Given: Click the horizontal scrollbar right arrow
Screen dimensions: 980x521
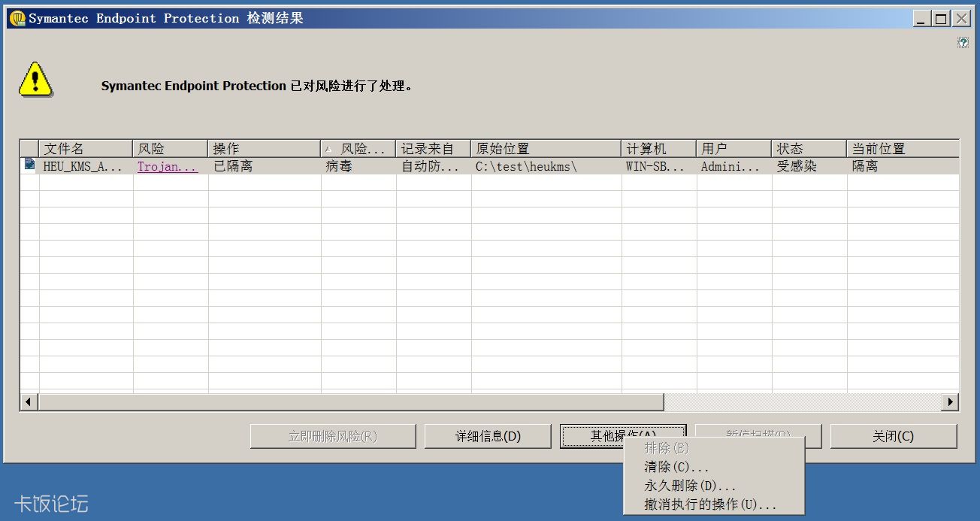Looking at the screenshot, I should click(x=950, y=402).
